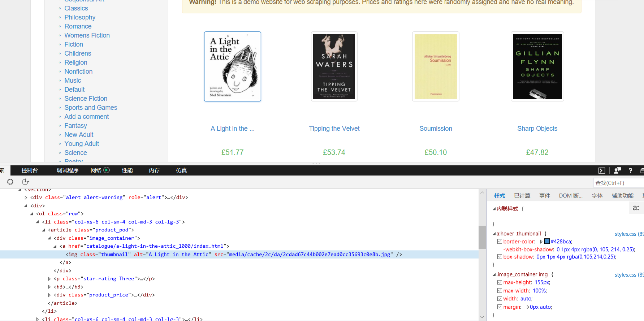The width and height of the screenshot is (644, 321).
Task: Toggle the margin property checkbox
Action: tap(500, 307)
